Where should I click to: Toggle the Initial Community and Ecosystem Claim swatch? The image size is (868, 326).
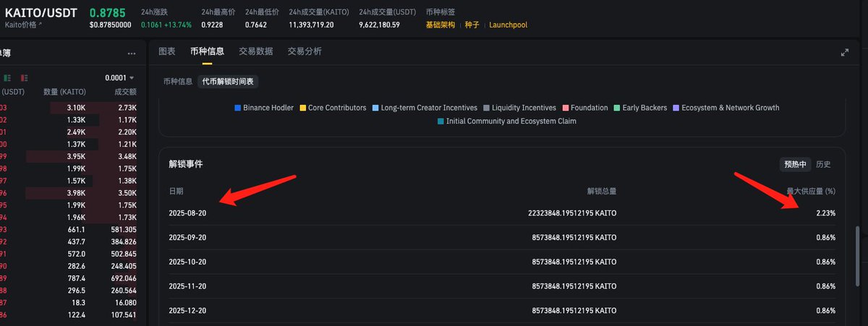point(441,121)
